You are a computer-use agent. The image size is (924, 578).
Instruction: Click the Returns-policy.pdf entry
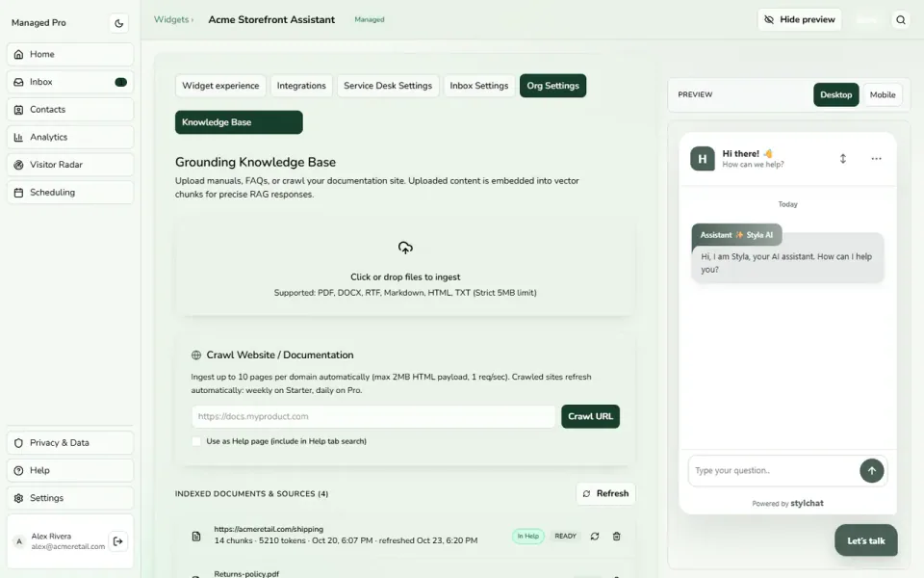pos(246,574)
